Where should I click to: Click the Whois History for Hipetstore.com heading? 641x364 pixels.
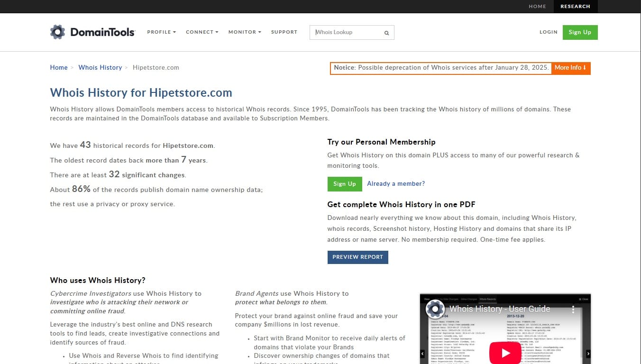tap(141, 92)
